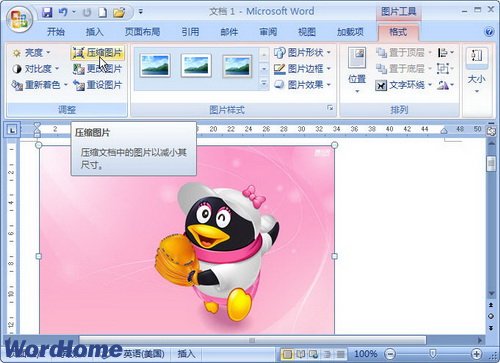Switch to the 插入 ribbon tab
The height and width of the screenshot is (363, 500).
95,32
